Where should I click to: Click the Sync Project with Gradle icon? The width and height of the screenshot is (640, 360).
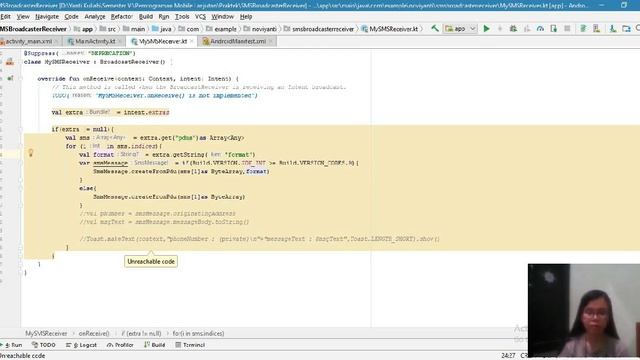[x=583, y=29]
